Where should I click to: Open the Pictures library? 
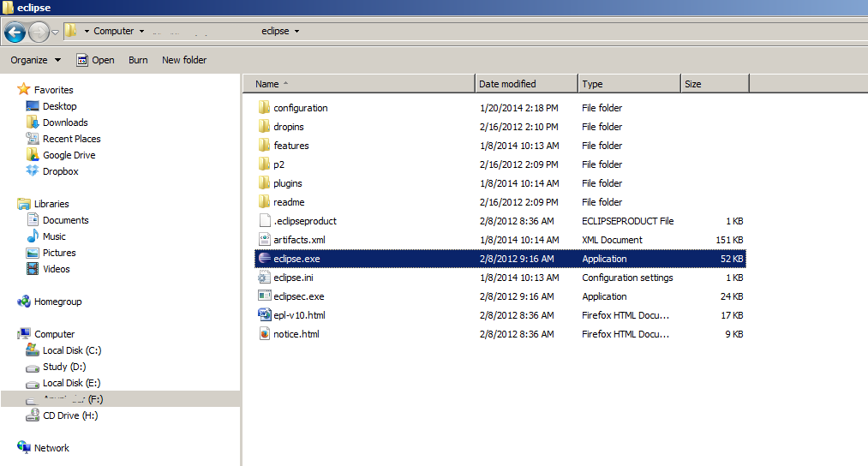point(59,253)
